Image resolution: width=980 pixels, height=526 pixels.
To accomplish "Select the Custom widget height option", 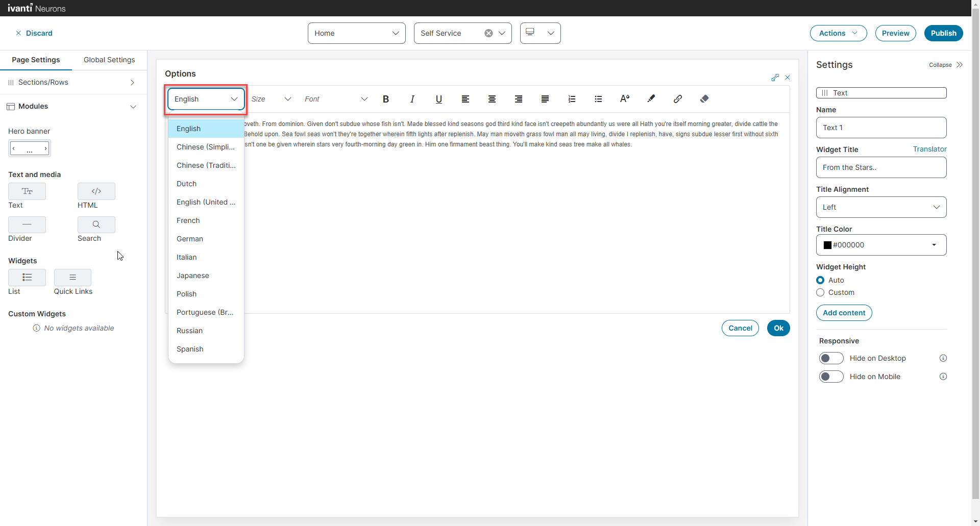I will click(820, 292).
